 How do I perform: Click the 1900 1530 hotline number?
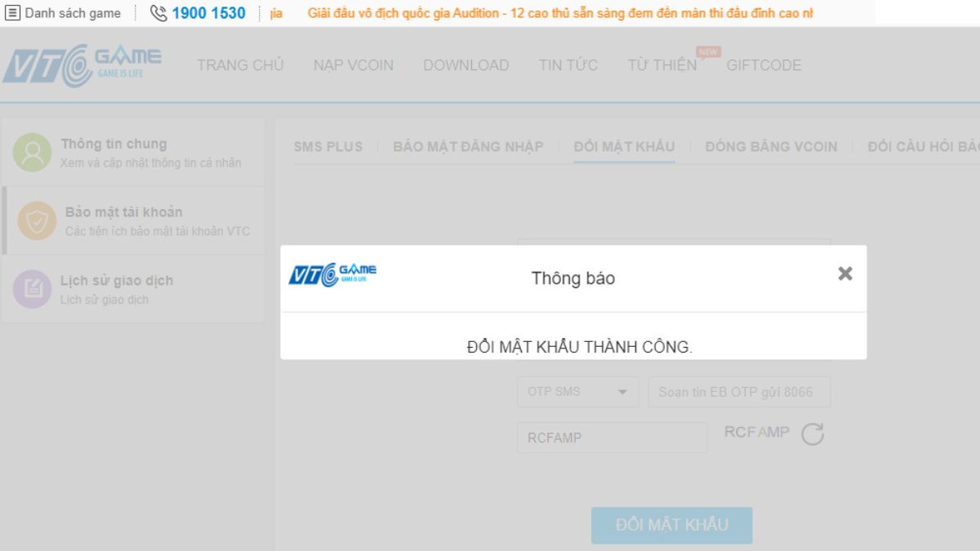[x=208, y=13]
